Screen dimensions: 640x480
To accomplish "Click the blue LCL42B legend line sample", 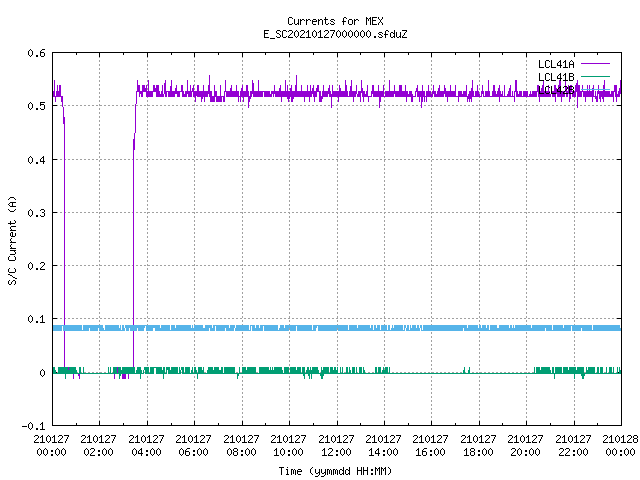I will tap(595, 89).
